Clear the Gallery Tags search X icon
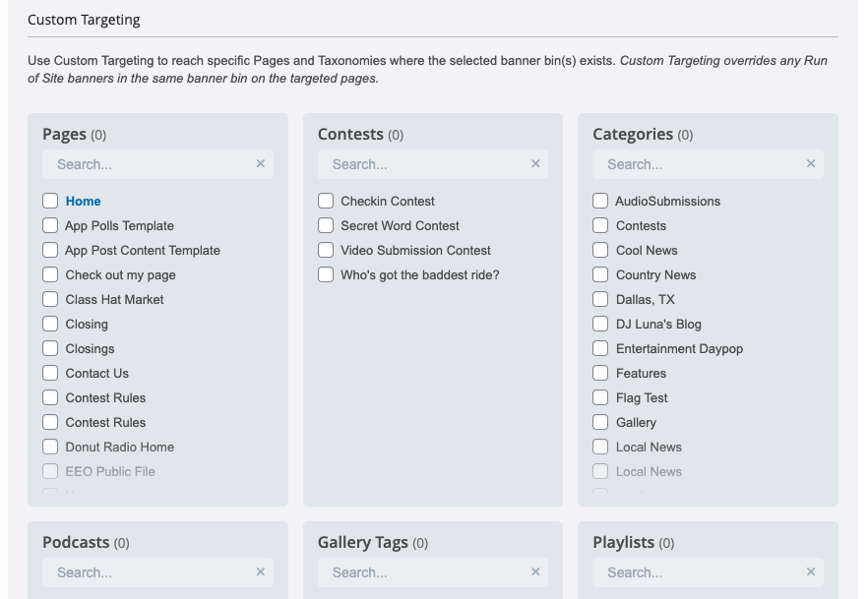 point(535,571)
